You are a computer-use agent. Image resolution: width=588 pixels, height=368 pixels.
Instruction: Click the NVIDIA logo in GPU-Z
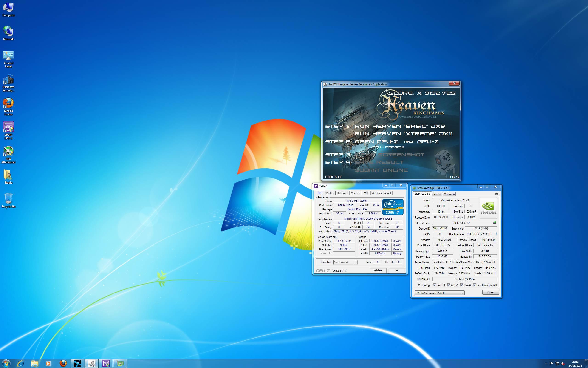[x=488, y=208]
